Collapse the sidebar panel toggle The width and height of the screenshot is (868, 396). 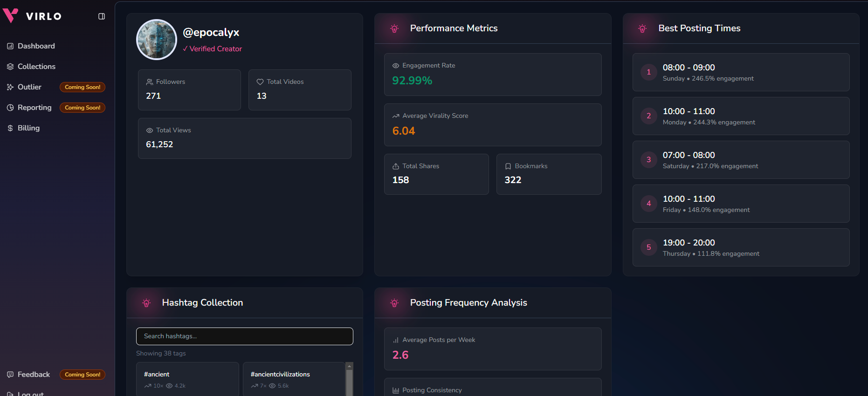pyautogui.click(x=102, y=16)
